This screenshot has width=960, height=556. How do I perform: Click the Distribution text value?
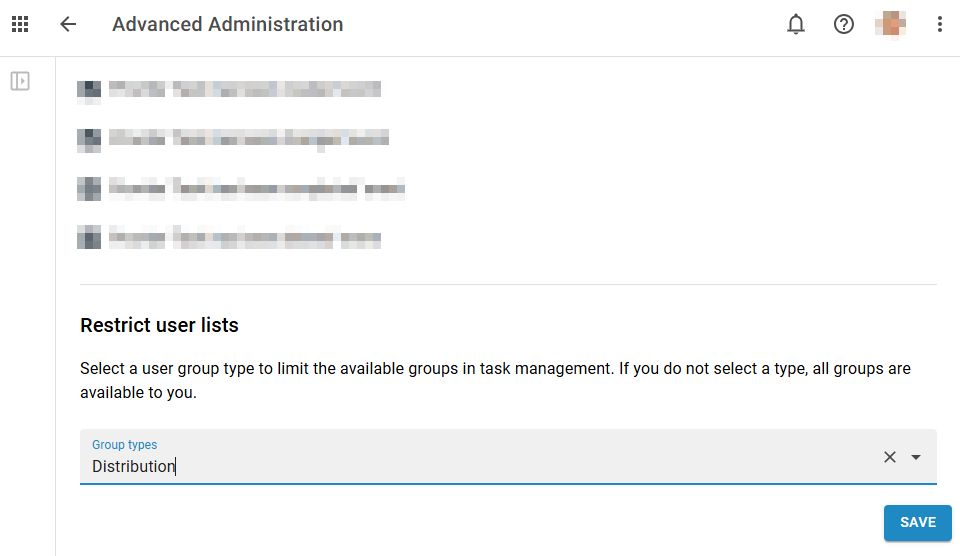(133, 466)
